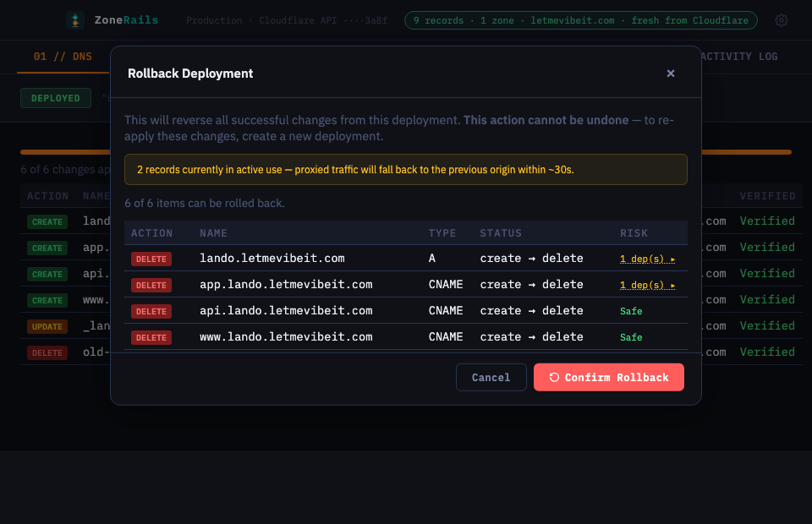Click CNAME cell for www.lando row

pos(446,336)
